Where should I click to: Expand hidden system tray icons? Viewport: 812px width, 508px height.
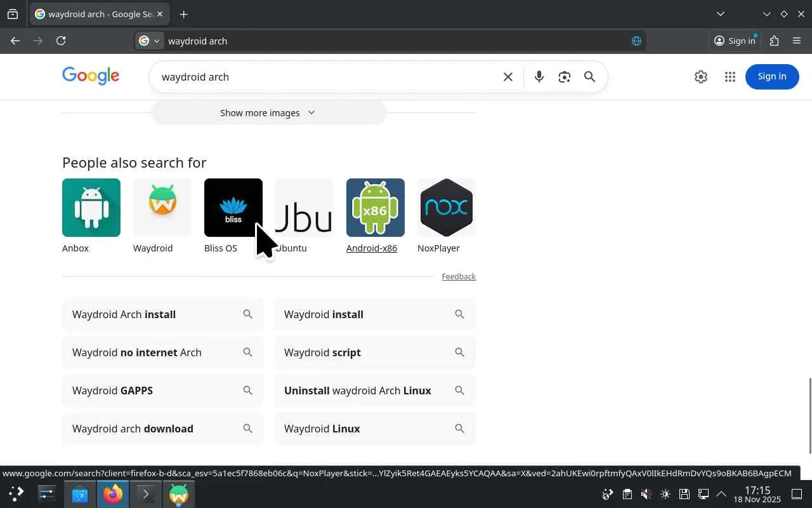721,494
